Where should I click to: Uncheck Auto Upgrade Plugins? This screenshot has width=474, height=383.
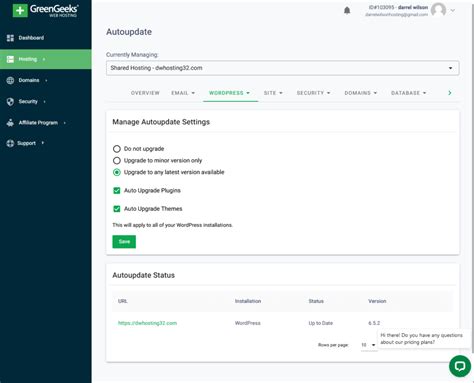117,191
